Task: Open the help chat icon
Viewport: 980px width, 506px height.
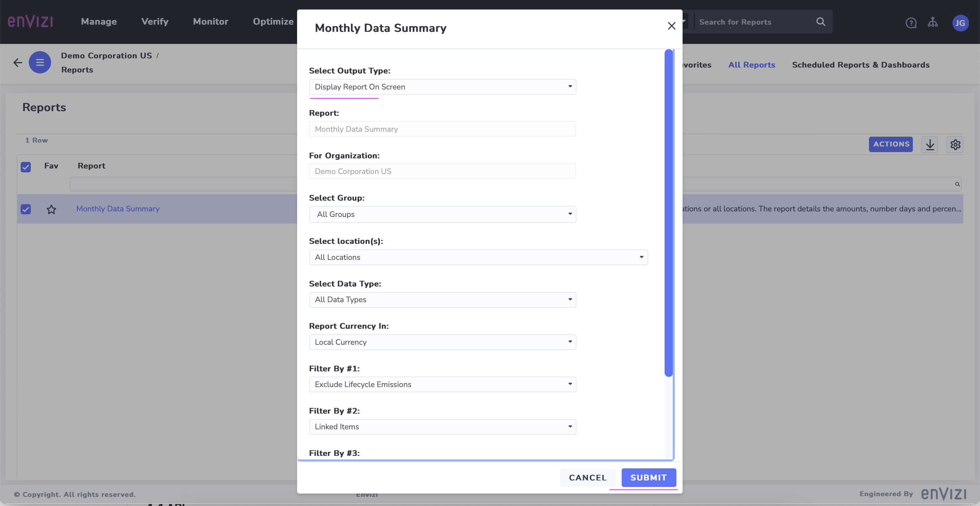Action: [911, 23]
